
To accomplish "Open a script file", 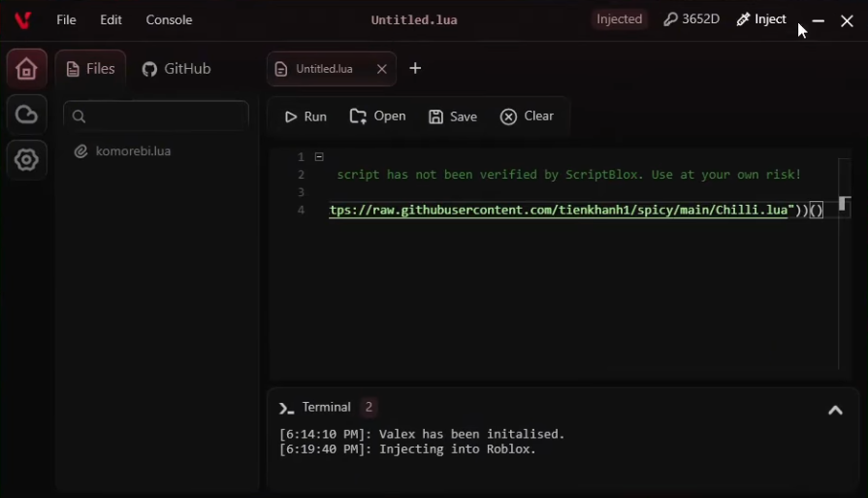I will pos(378,116).
